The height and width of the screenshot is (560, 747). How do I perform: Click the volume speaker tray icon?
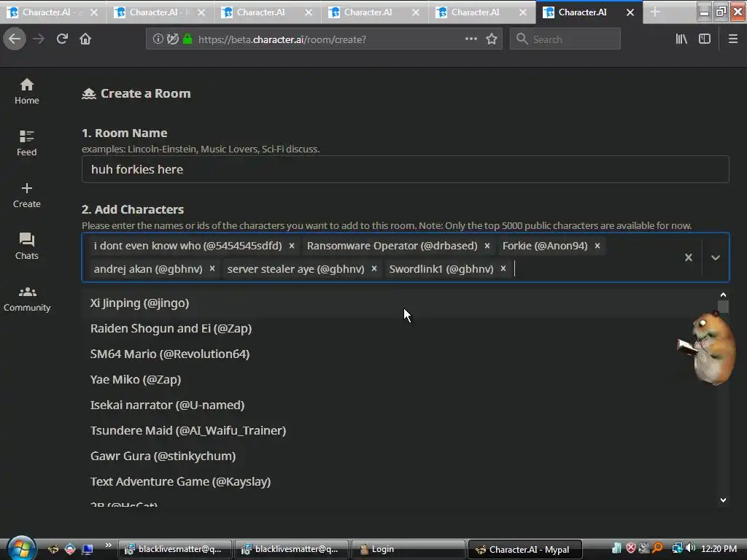(690, 548)
